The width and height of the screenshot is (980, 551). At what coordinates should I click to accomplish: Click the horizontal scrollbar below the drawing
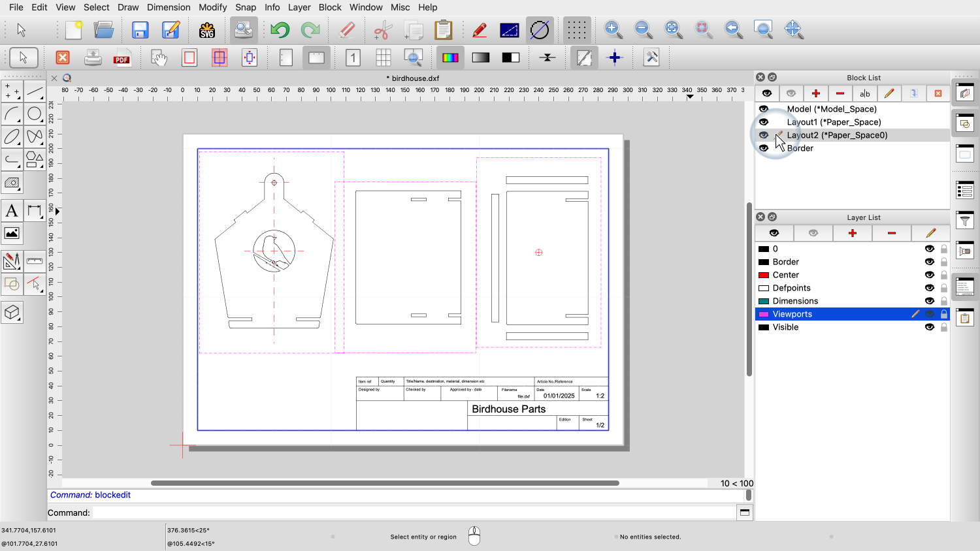(385, 483)
